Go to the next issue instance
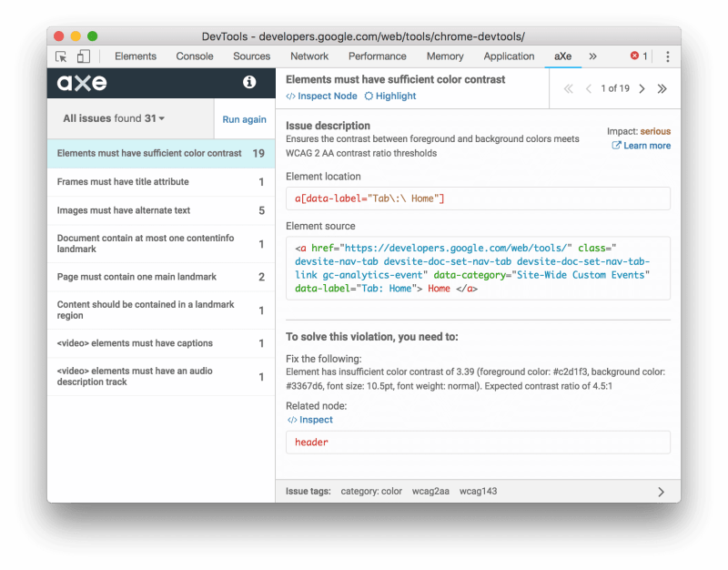The height and width of the screenshot is (570, 728). [642, 88]
